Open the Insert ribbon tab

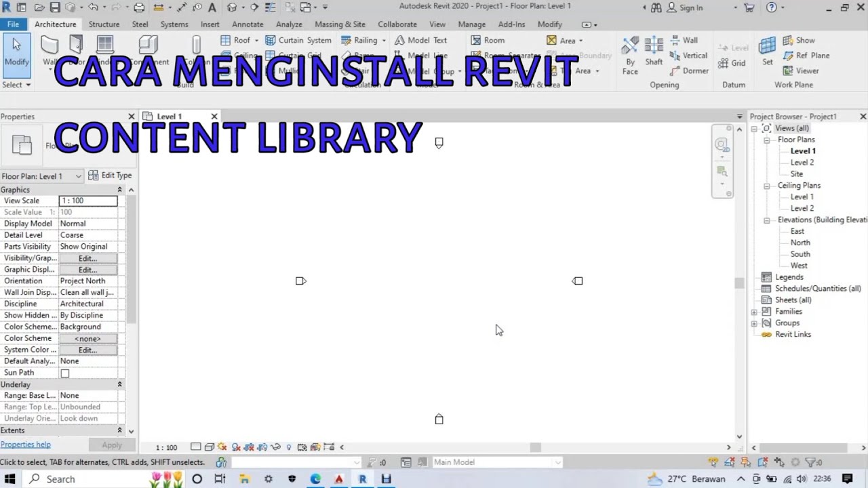210,24
